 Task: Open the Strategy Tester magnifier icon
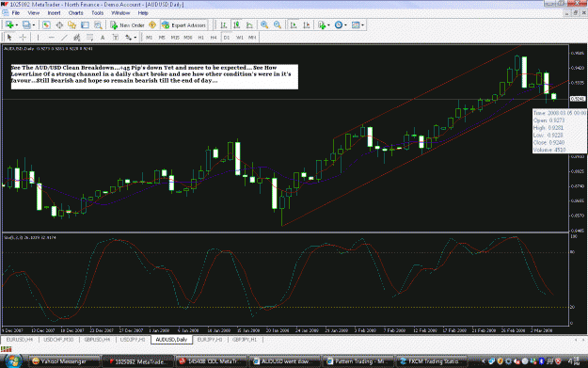[x=98, y=25]
